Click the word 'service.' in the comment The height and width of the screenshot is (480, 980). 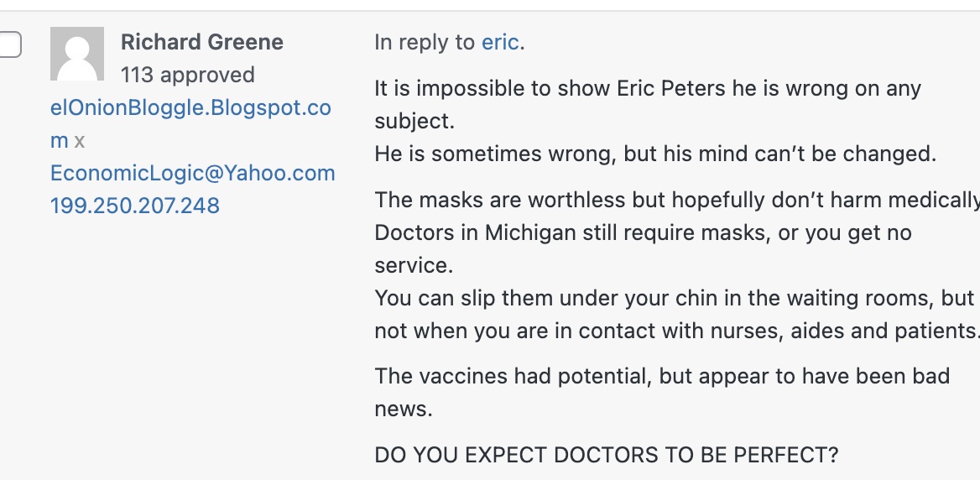pos(414,265)
